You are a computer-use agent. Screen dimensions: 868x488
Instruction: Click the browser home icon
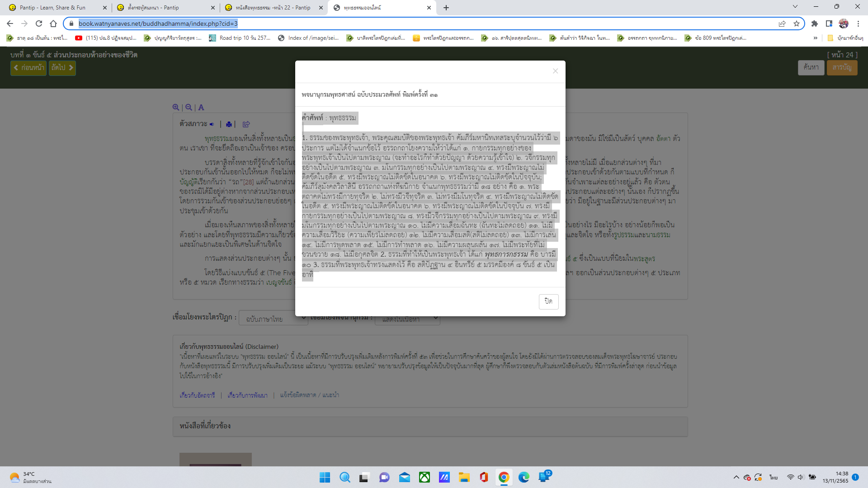pyautogui.click(x=53, y=23)
